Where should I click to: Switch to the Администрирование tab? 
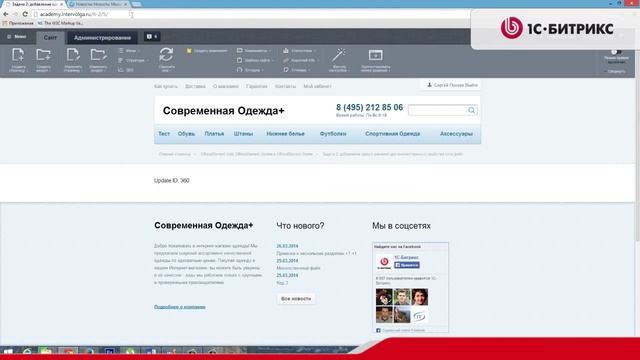102,38
